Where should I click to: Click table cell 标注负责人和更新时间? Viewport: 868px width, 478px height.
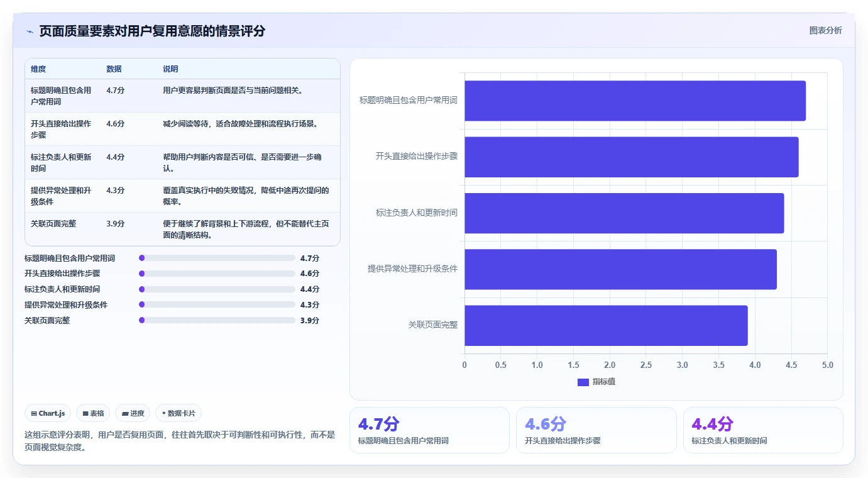tap(61, 162)
